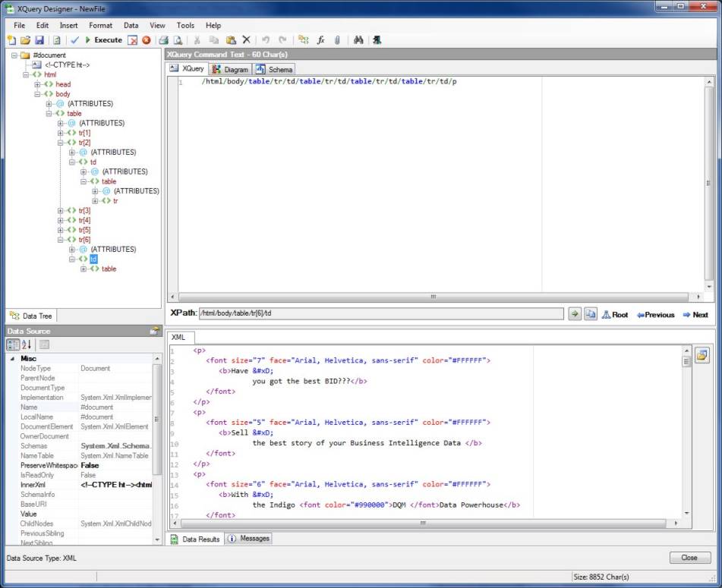Viewport: 722px width, 588px height.
Task: Expand the head node in tree
Action: [x=38, y=84]
